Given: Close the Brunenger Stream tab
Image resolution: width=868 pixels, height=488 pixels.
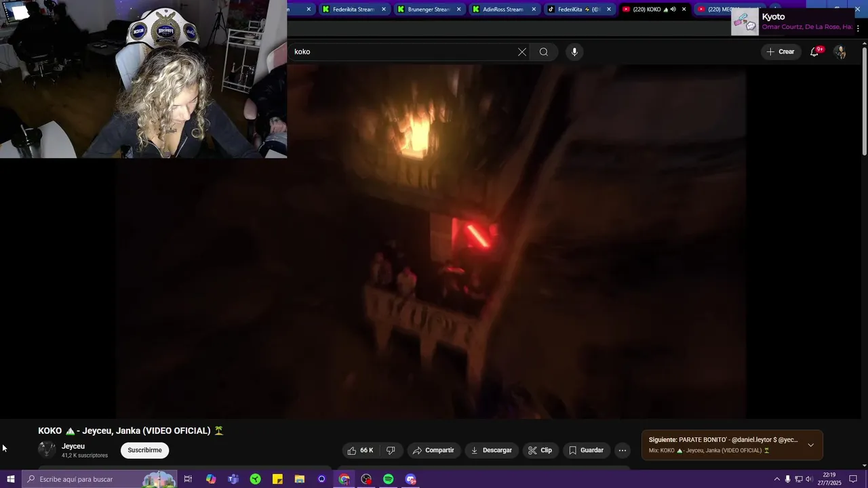Looking at the screenshot, I should coord(459,9).
